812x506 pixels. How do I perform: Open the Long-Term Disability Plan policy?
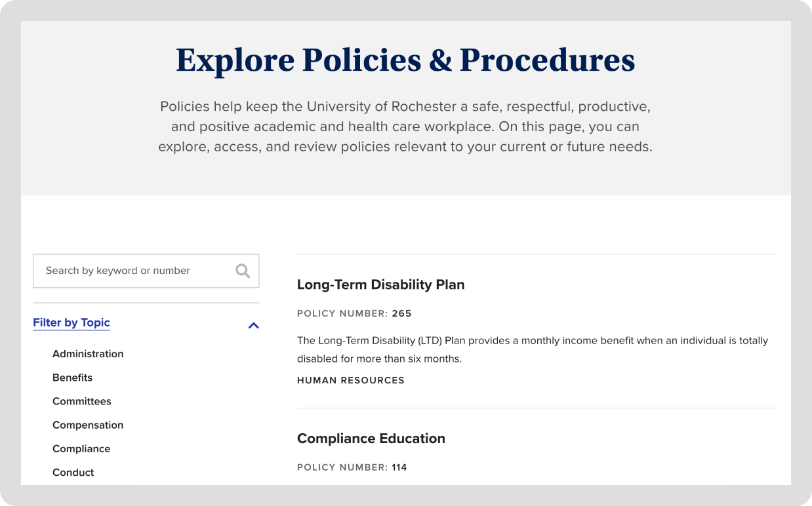(380, 284)
